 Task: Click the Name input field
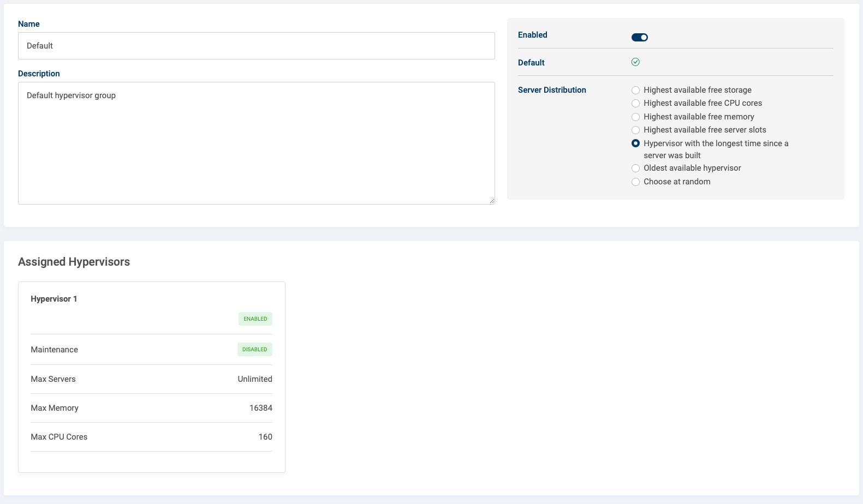click(257, 46)
